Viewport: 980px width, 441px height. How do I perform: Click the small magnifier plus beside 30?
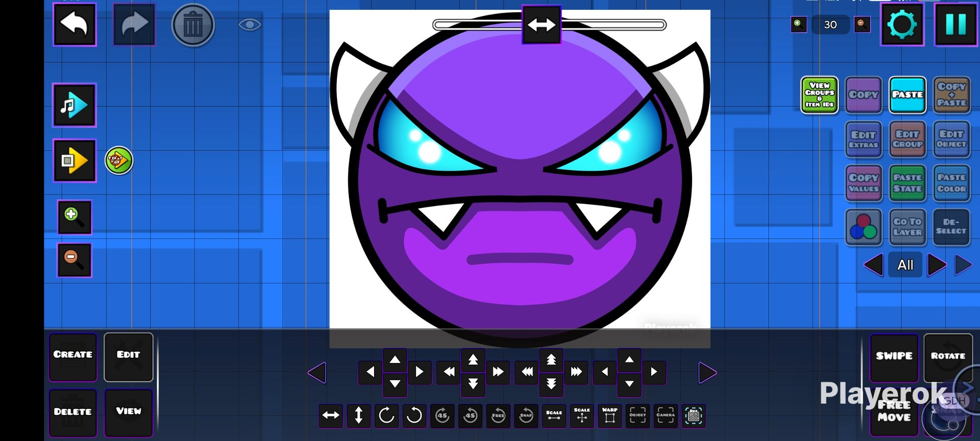[x=798, y=24]
